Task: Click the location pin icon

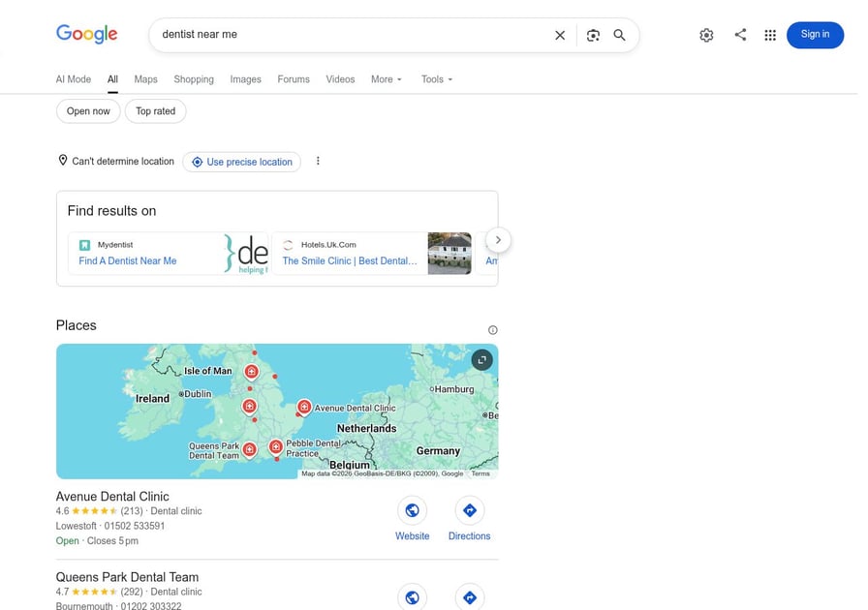Action: coord(63,161)
